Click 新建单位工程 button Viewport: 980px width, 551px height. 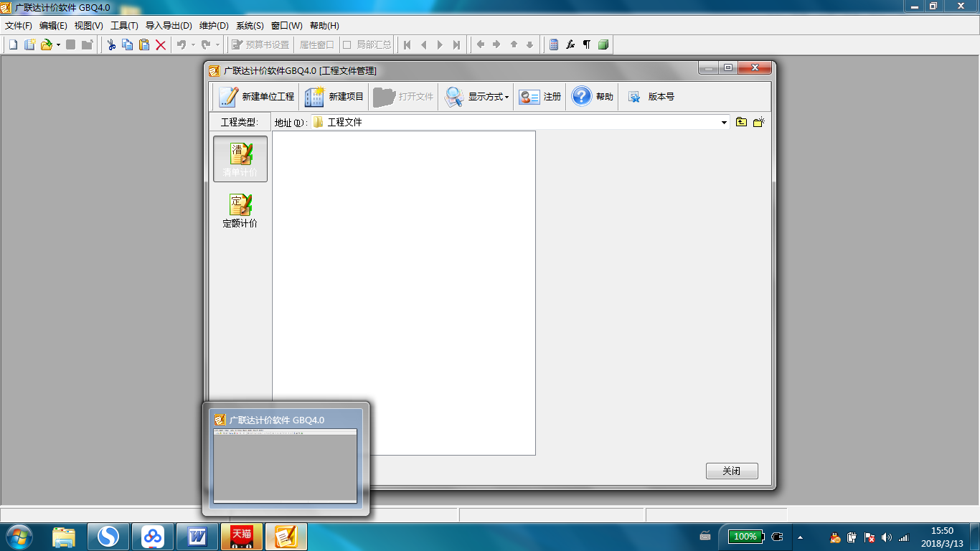point(255,97)
